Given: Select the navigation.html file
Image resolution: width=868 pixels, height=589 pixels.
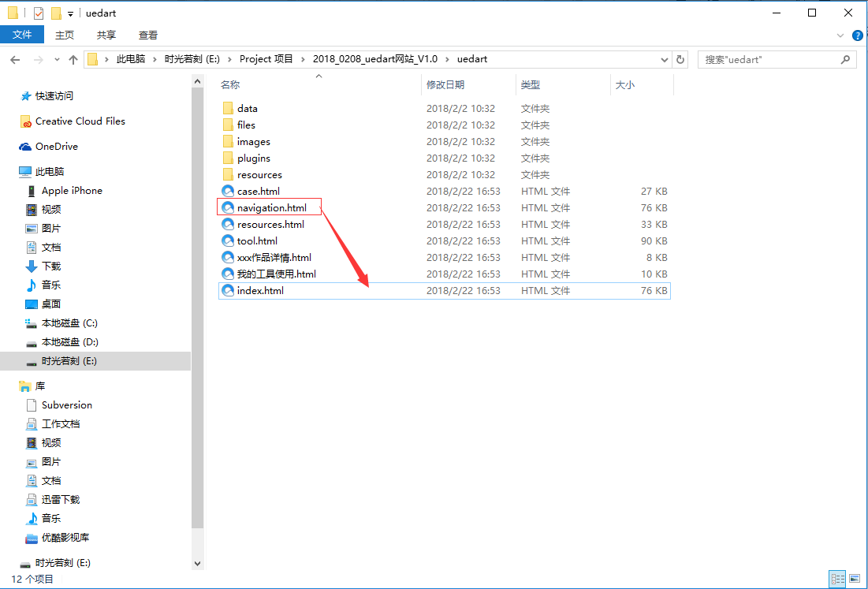Looking at the screenshot, I should (271, 207).
